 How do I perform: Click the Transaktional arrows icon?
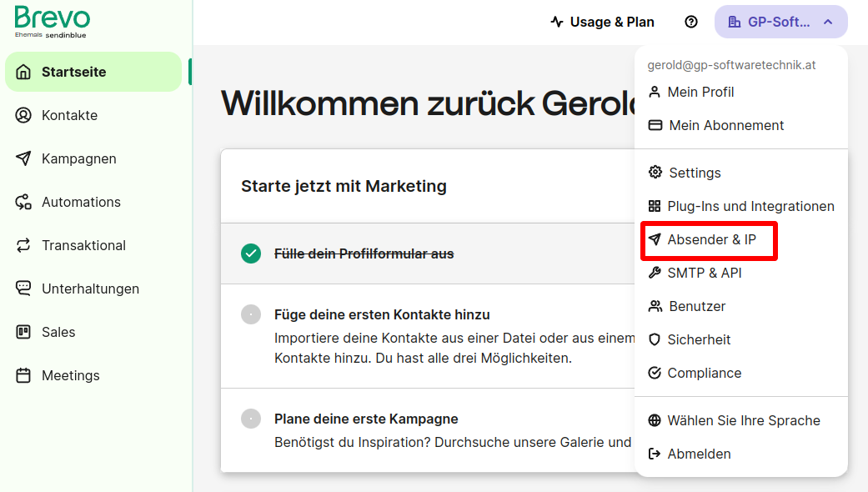coord(23,245)
